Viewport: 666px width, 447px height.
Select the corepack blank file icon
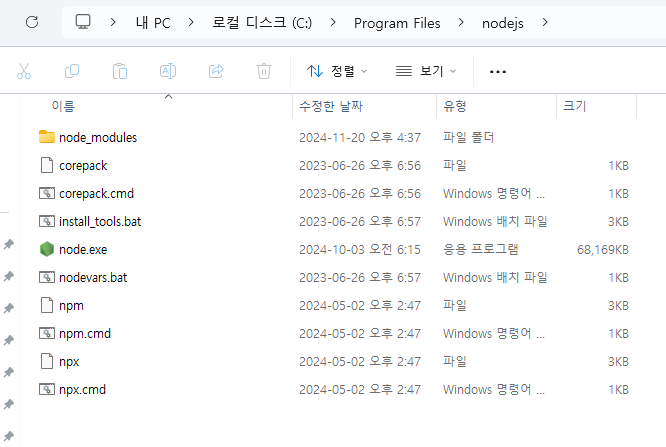click(47, 165)
